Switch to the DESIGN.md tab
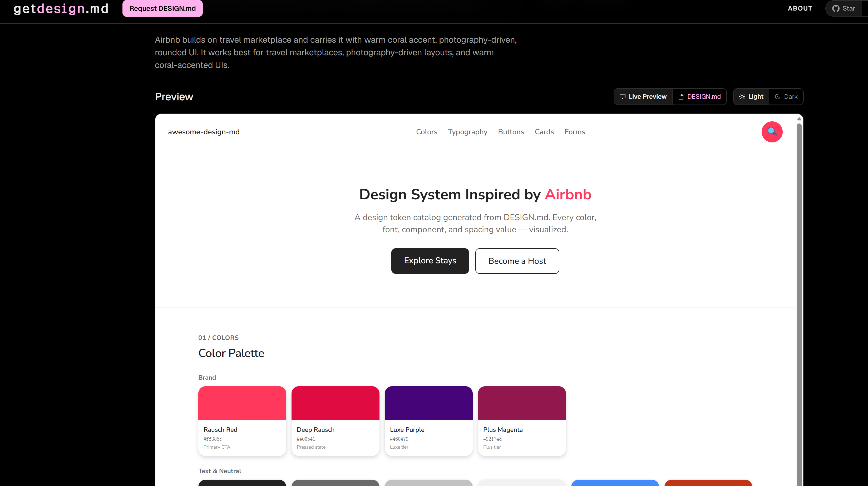 point(699,97)
